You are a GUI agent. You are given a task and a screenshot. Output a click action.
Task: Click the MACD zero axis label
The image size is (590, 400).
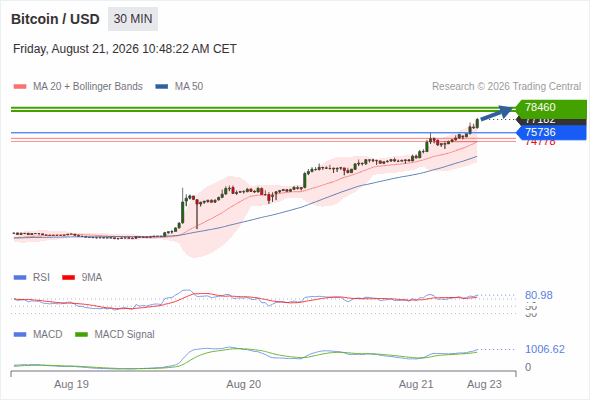528,367
